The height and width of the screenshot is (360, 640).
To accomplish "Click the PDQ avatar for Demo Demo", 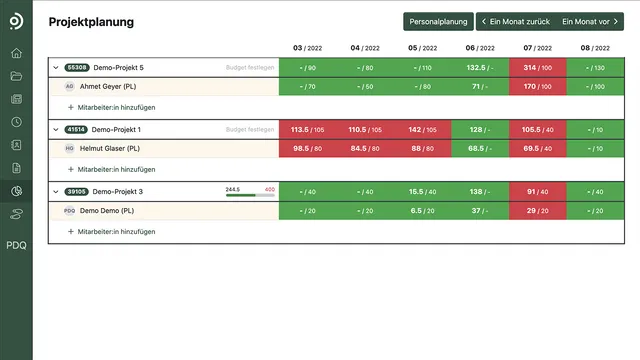I will click(69, 211).
